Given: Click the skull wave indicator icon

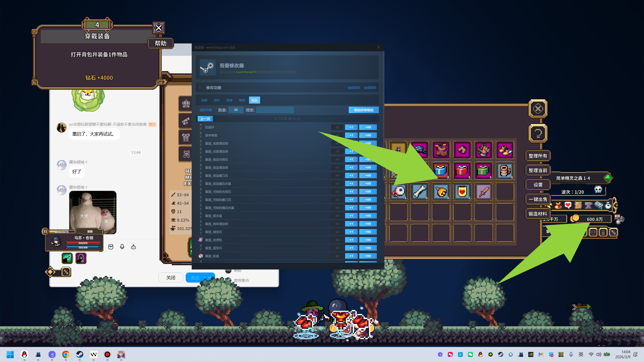Looking at the screenshot, I should click(x=598, y=189).
